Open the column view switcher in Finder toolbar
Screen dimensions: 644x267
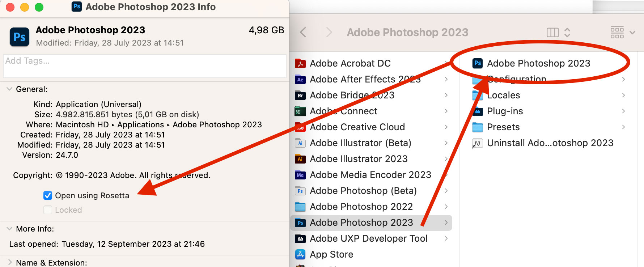559,33
